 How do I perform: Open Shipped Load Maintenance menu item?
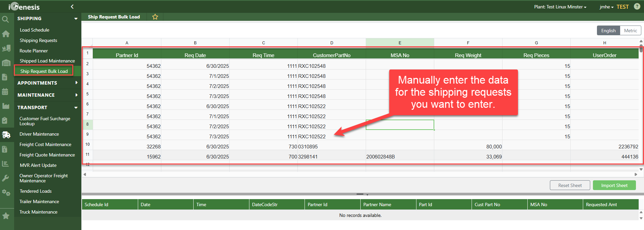click(x=47, y=61)
